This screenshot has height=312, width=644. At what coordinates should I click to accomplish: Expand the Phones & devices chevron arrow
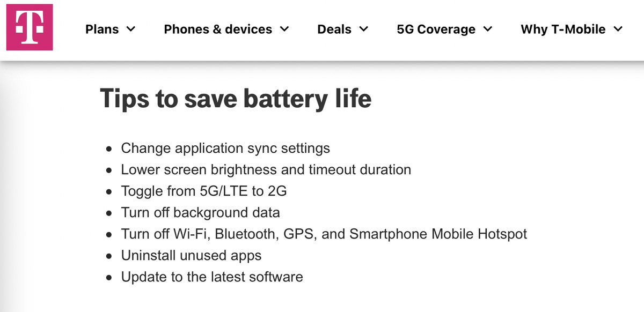284,29
